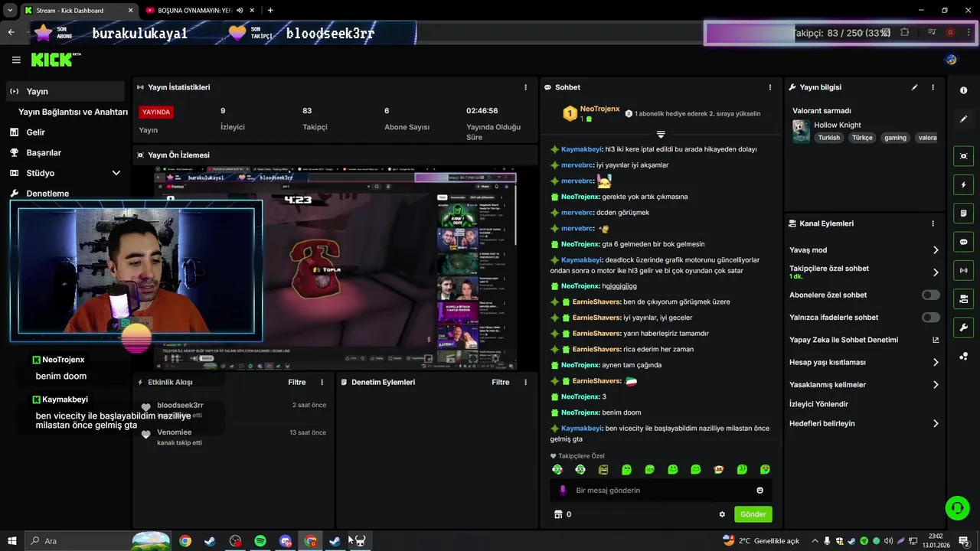
Task: Expand Yasaklanmış kelimeler option
Action: [x=936, y=385]
